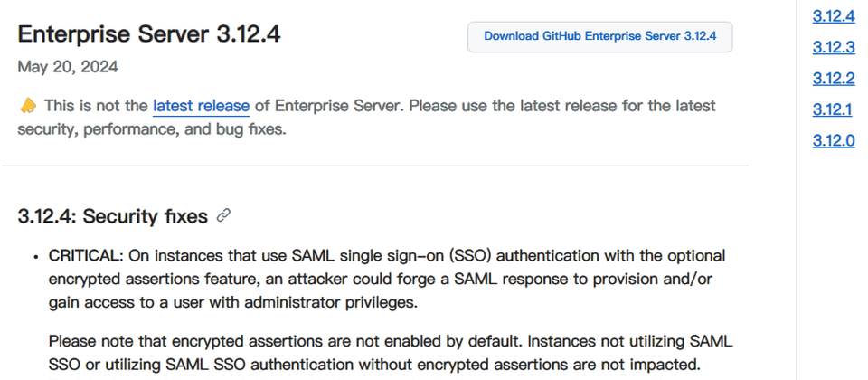The image size is (868, 380).
Task: Click the 'security, performance, and bug fixes' text
Action: (152, 130)
